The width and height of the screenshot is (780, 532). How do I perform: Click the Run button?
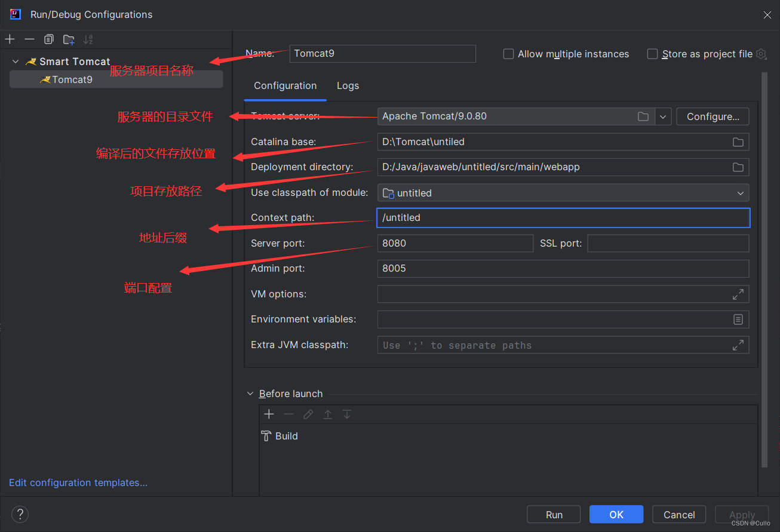pos(554,515)
